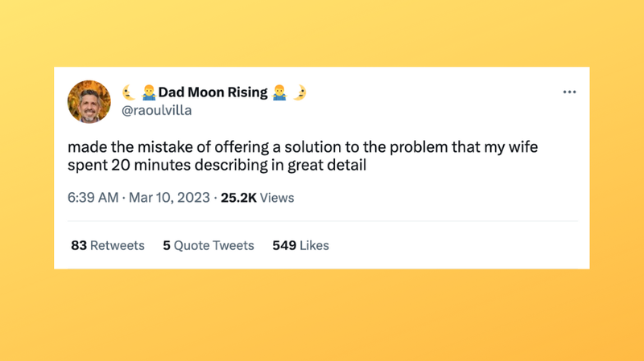Show the 549 Likes list
644x361 pixels.
(300, 245)
